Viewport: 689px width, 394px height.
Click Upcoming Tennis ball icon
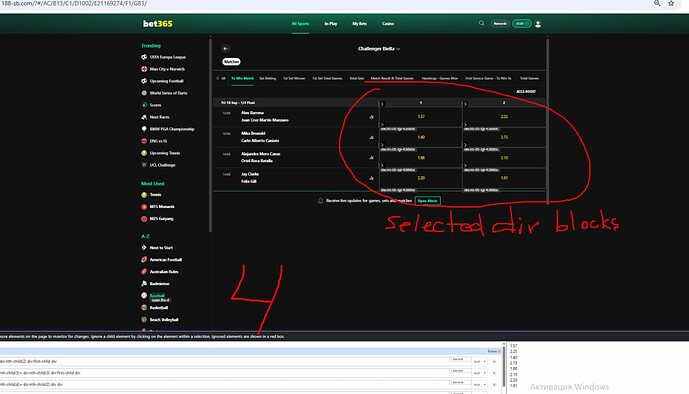tap(144, 153)
